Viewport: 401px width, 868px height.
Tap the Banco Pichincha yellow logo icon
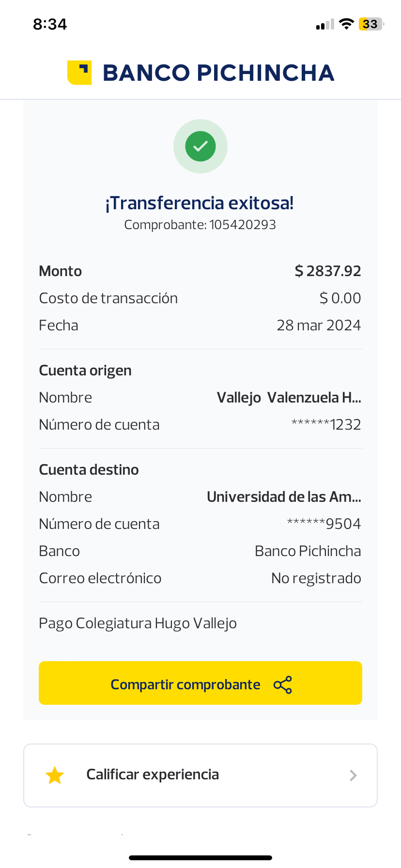[x=79, y=73]
